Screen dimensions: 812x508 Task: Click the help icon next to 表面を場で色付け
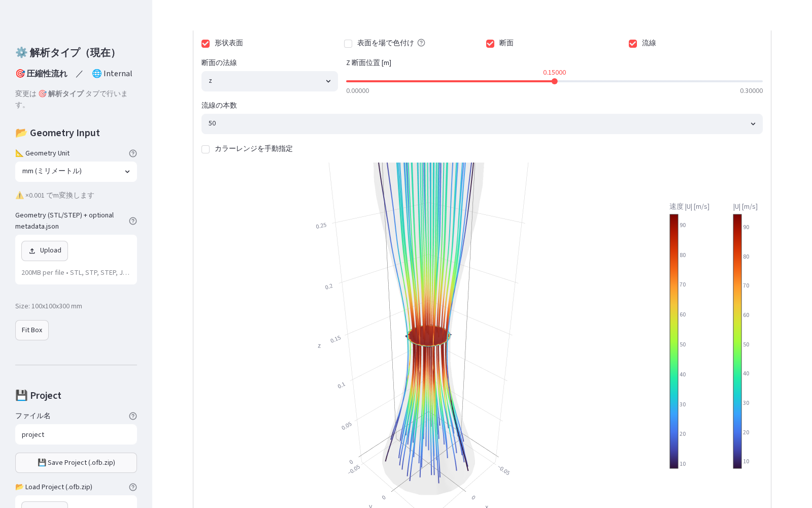point(421,43)
